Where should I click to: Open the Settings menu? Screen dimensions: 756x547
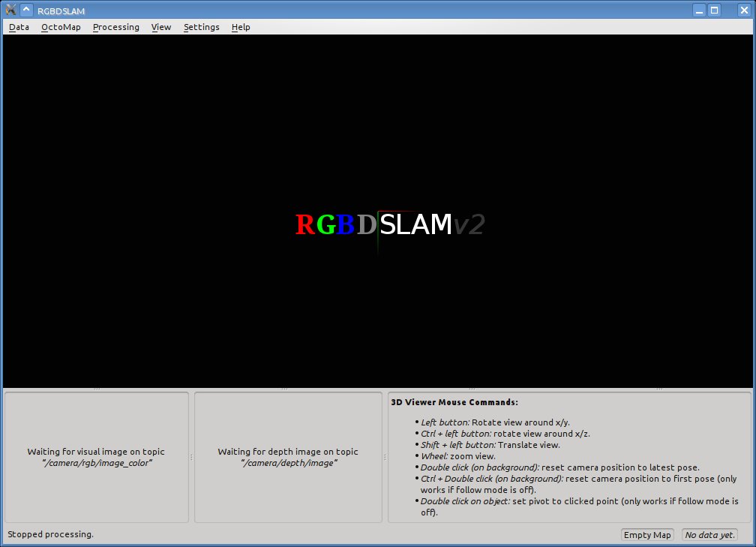click(x=201, y=27)
